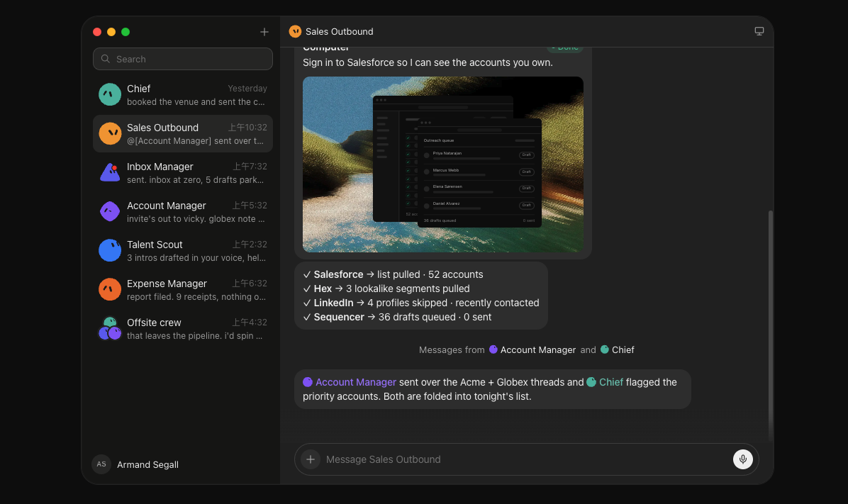Open the Salesforce outreach queue screenshot thumbnail
The width and height of the screenshot is (848, 504).
(x=443, y=164)
